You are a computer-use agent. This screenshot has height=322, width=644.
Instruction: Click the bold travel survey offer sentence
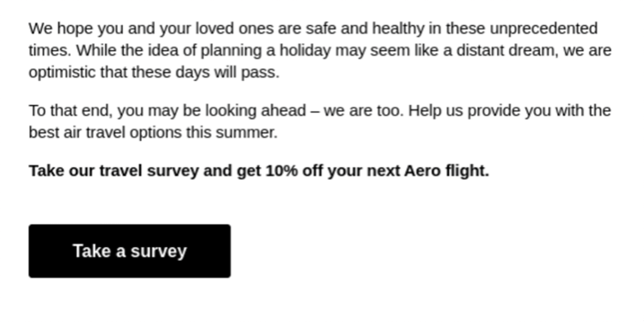click(259, 170)
